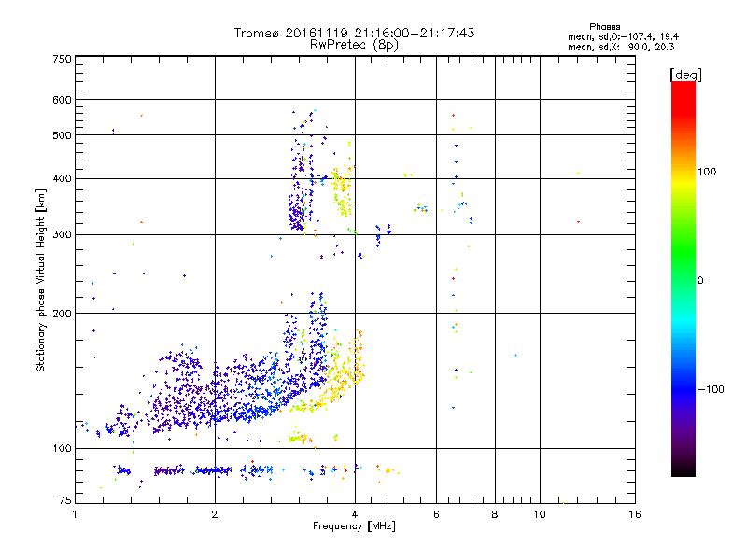Click y-axis tick label "100"

pyautogui.click(x=62, y=448)
